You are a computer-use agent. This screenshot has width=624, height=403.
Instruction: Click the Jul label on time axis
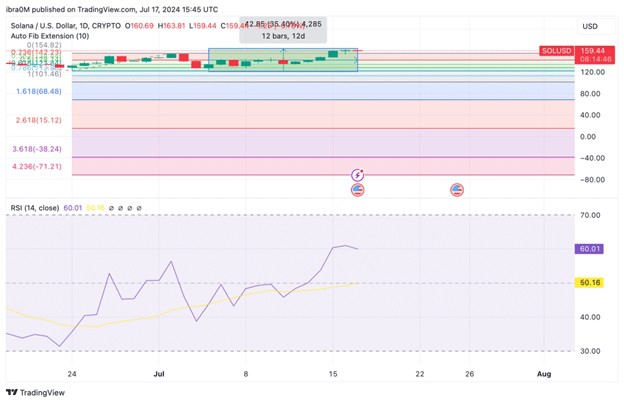pyautogui.click(x=159, y=374)
